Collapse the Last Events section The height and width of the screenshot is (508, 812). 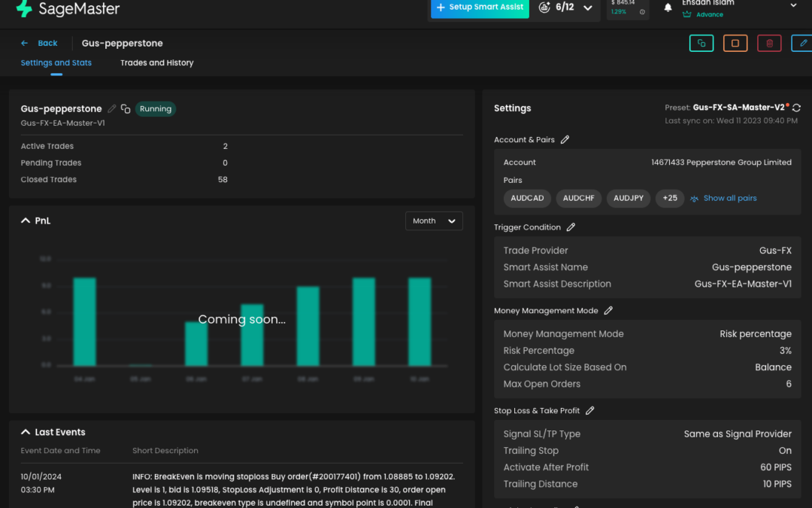[x=26, y=432]
